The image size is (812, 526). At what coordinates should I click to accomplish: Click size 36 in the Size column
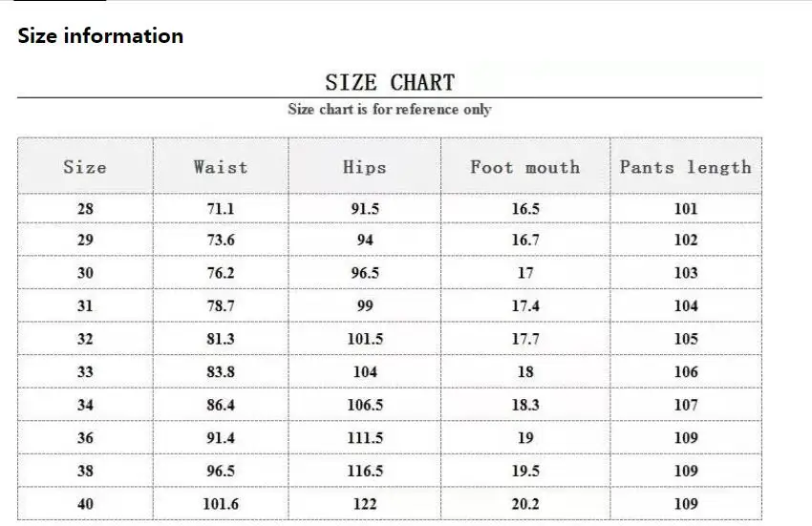[x=85, y=437]
